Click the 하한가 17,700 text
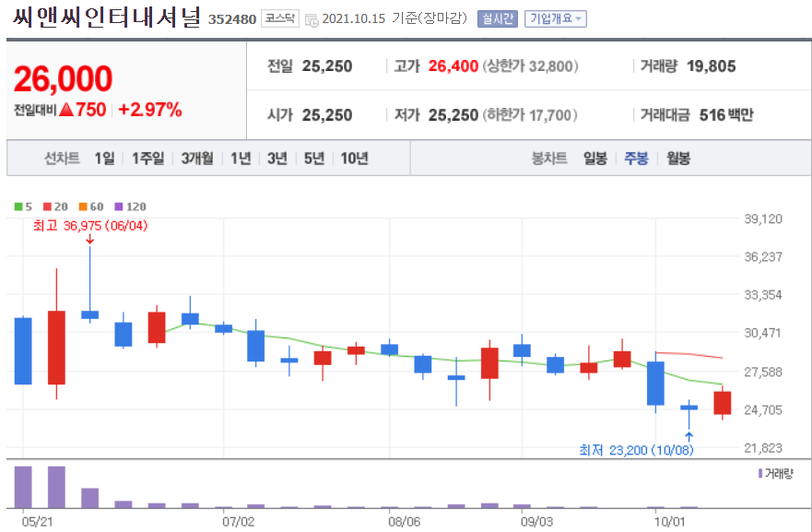Viewport: 812px width, 532px height. pyautogui.click(x=530, y=115)
